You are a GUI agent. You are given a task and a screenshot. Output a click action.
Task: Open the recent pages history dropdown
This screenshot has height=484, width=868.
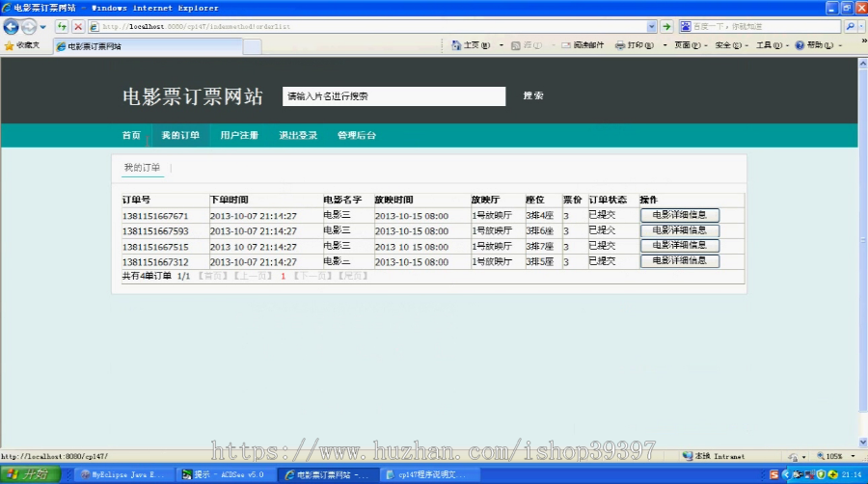pos(43,27)
